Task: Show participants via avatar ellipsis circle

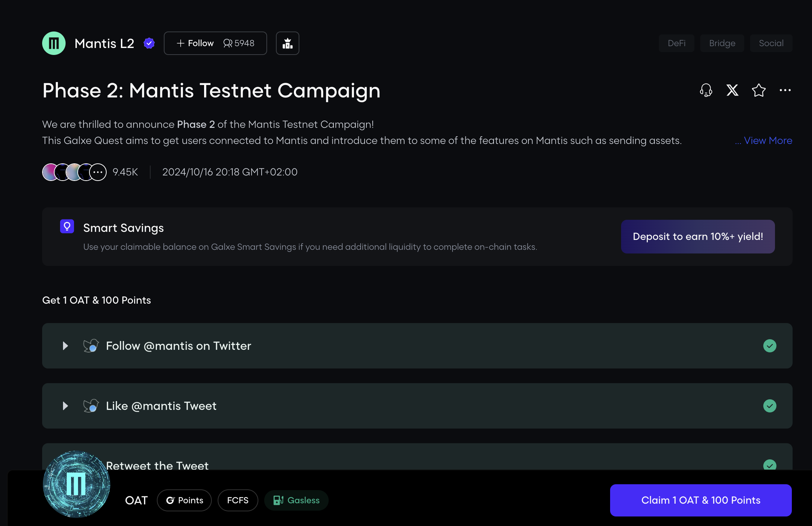Action: pos(98,172)
